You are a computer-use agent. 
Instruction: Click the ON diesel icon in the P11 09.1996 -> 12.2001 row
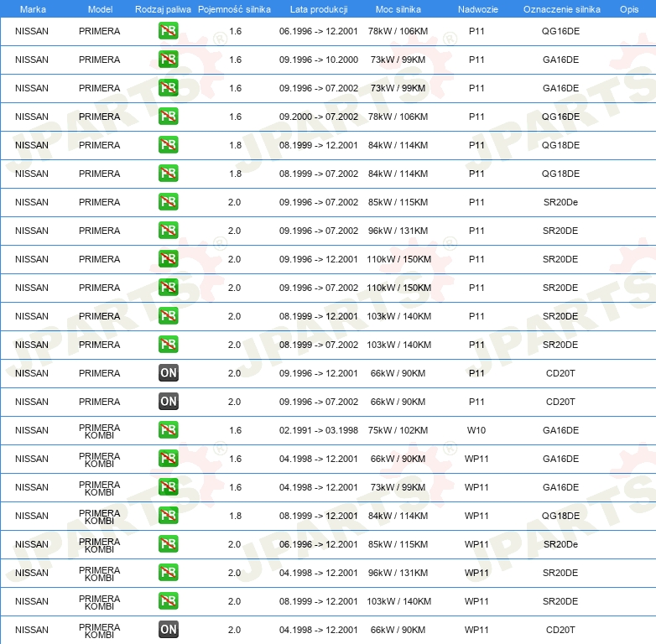click(x=168, y=373)
